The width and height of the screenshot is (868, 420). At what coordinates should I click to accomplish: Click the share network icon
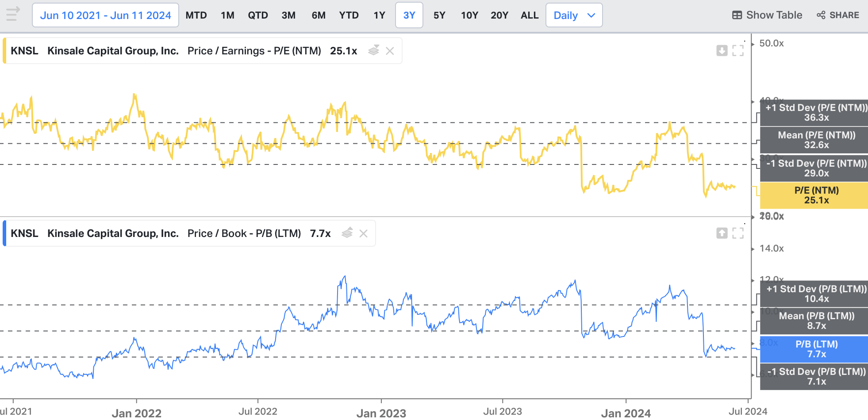coord(821,15)
